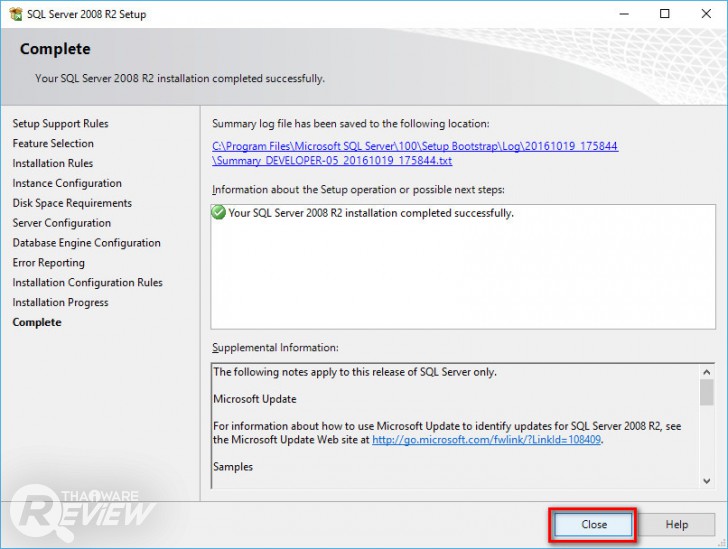The image size is (728, 549).
Task: Click the Microsoft Update heading in notes
Action: [254, 399]
